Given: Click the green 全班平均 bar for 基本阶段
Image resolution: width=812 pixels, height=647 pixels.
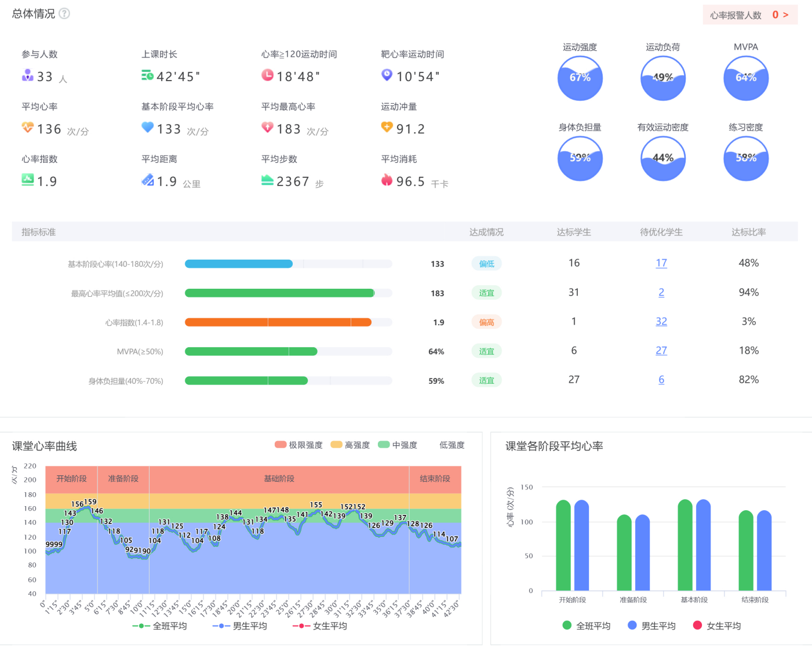Looking at the screenshot, I should [685, 545].
